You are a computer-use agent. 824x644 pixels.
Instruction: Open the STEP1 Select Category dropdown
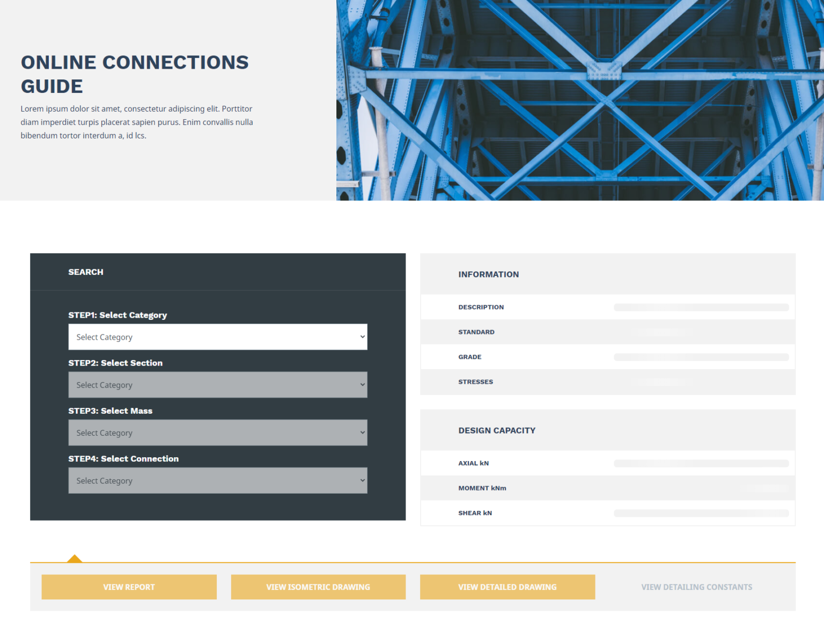pyautogui.click(x=217, y=336)
